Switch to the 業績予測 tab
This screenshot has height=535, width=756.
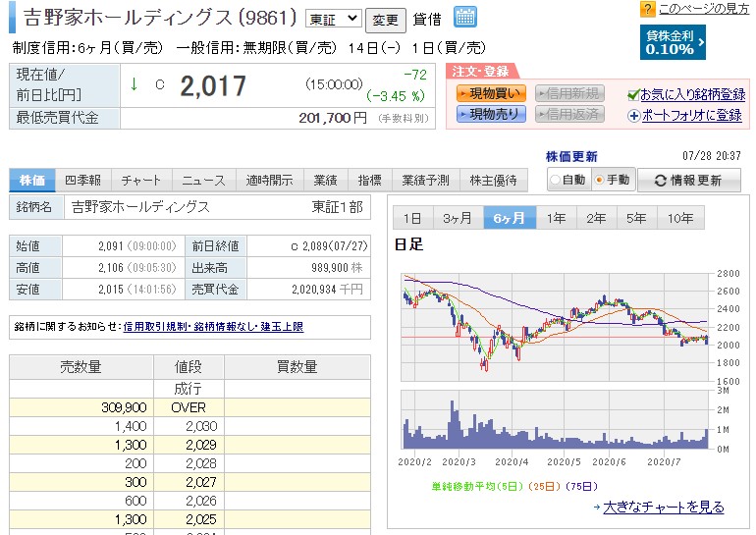426,181
